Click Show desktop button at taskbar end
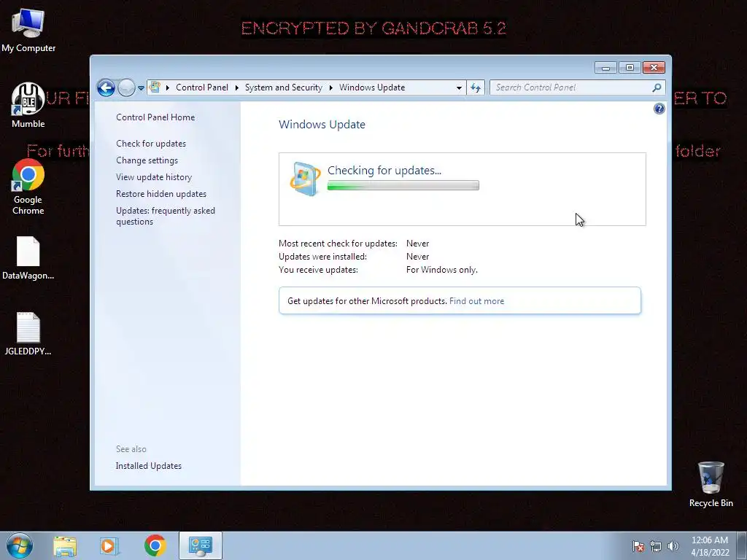 click(x=742, y=546)
